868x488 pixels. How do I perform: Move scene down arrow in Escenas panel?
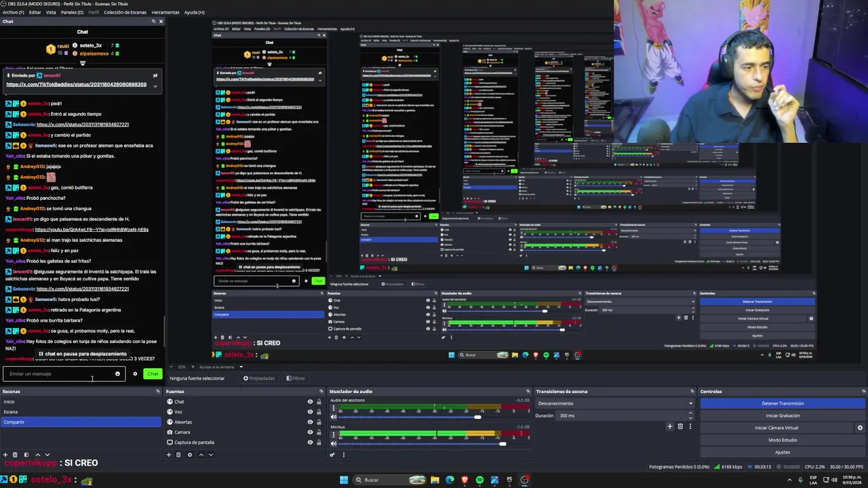[47, 455]
